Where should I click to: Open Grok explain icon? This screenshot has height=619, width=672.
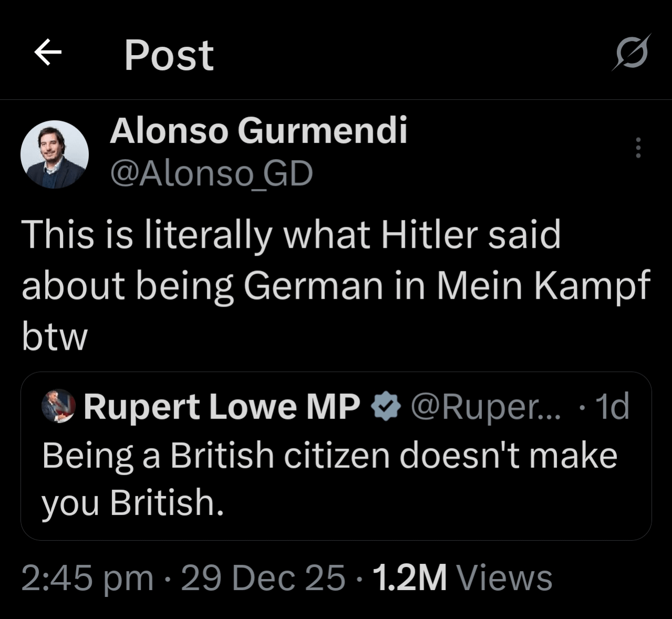(631, 53)
